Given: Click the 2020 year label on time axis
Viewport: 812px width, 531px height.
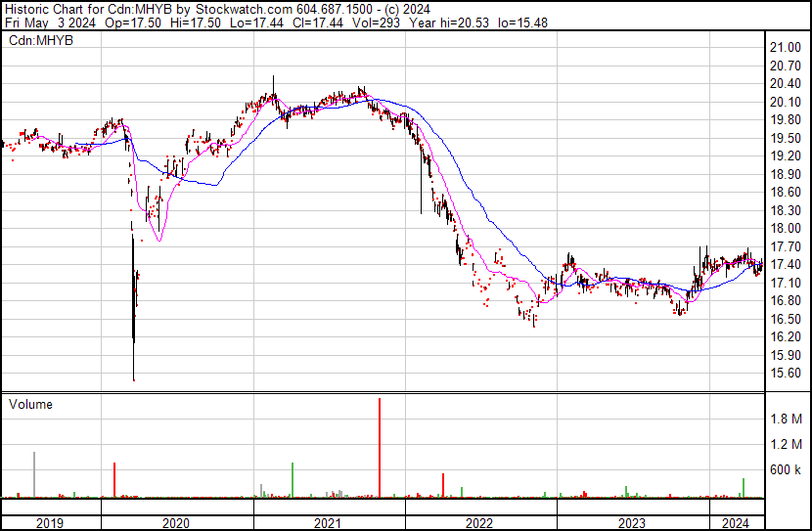Looking at the screenshot, I should point(176,523).
